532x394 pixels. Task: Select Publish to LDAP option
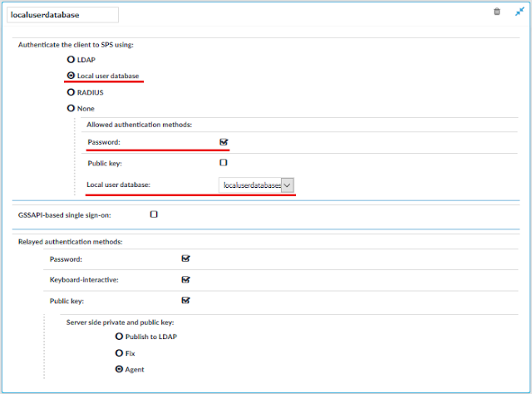pos(119,337)
